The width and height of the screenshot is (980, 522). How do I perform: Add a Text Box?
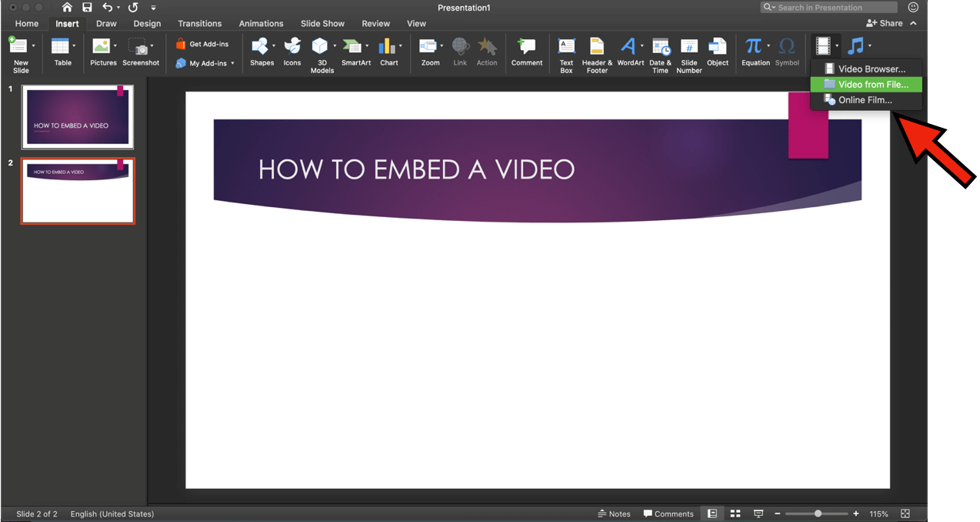pos(566,52)
